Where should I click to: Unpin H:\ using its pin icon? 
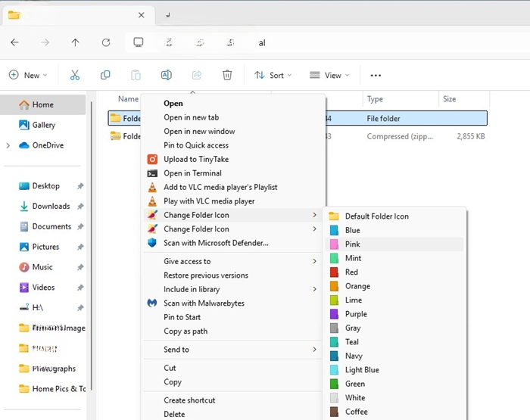(80, 308)
